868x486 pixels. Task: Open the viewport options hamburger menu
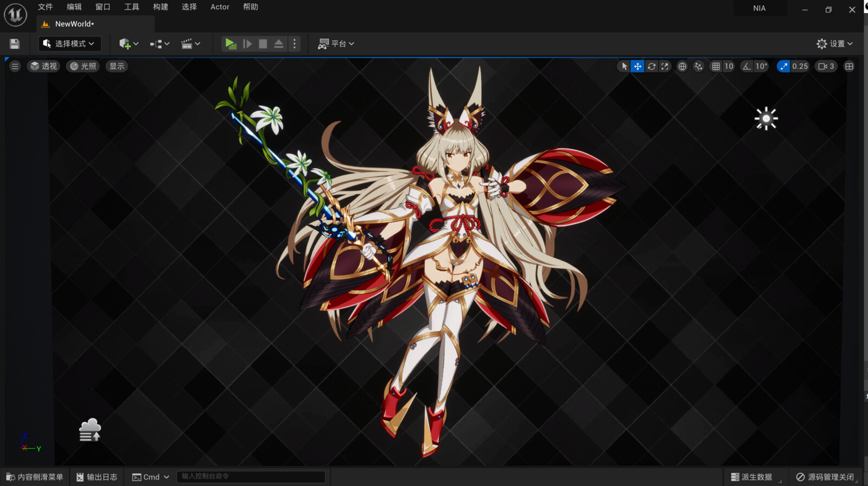(x=15, y=66)
